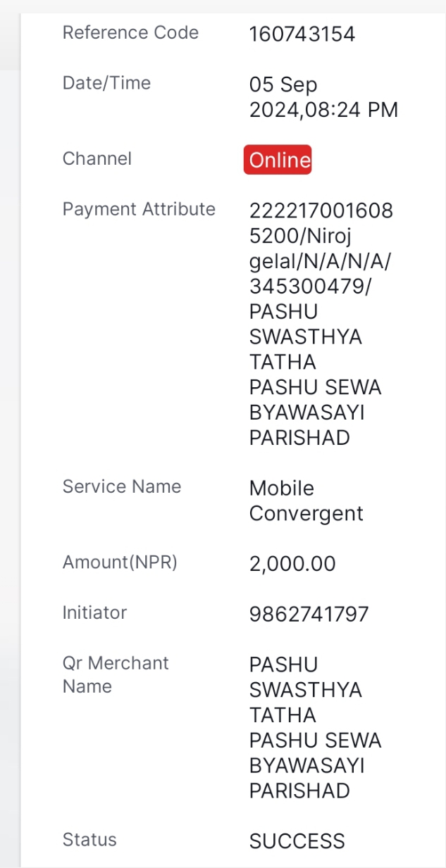Screen dimensions: 446x868
Task: Click the Qr Merchant Name label
Action: point(116,674)
